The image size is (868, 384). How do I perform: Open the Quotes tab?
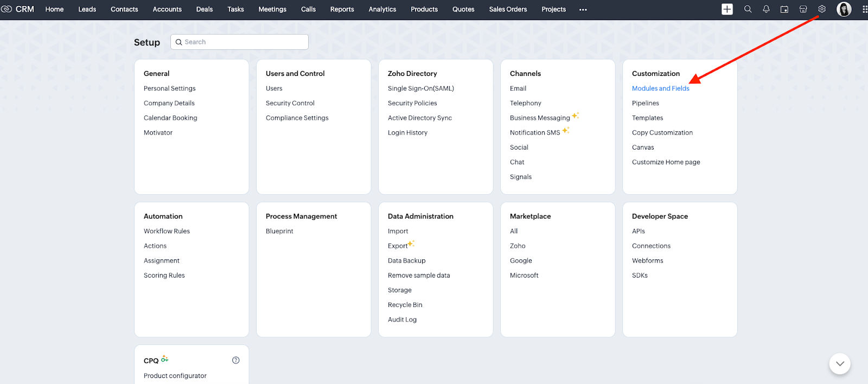pos(463,9)
